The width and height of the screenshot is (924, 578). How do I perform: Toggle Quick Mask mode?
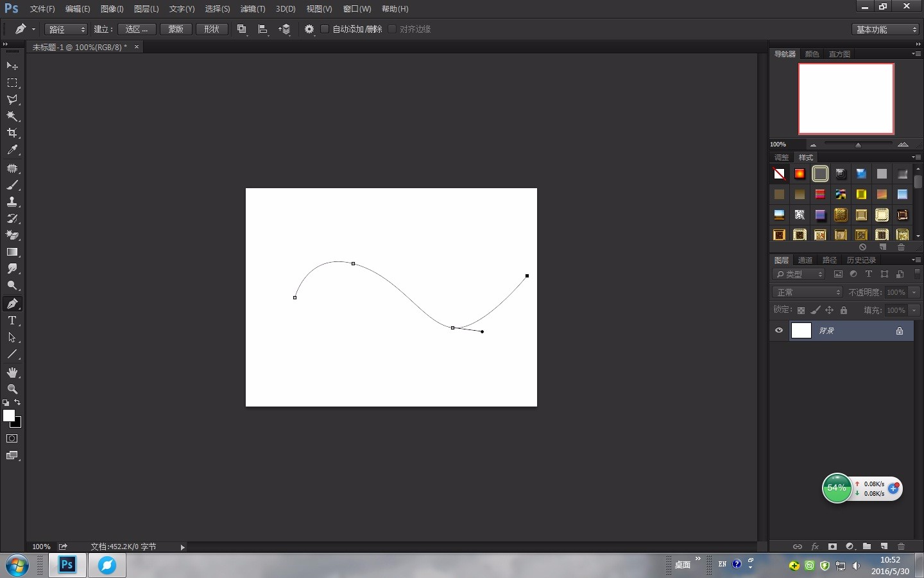12,439
